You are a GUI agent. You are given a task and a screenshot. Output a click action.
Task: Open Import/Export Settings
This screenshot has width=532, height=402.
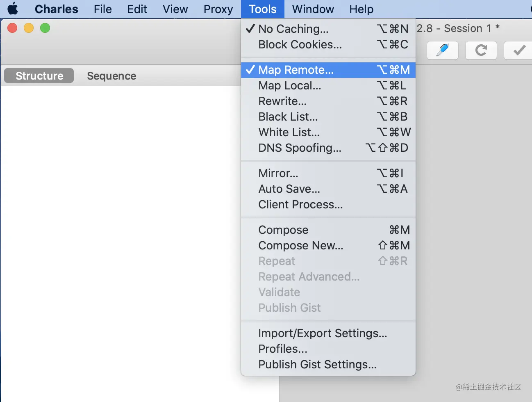322,333
